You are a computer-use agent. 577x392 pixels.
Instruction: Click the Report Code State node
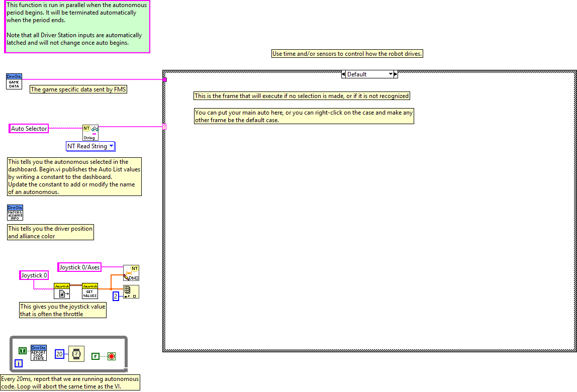click(x=39, y=353)
